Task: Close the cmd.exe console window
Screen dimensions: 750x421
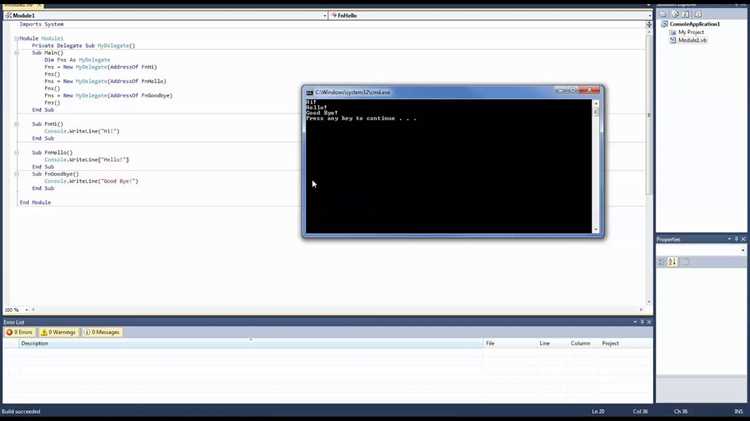Action: [x=589, y=90]
